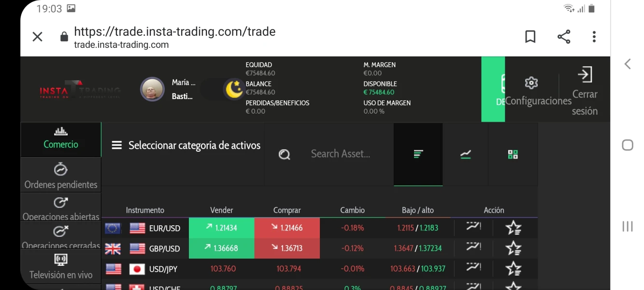Open Configuraciones gear icon
Screen dimensions: 644x290
coord(531,83)
